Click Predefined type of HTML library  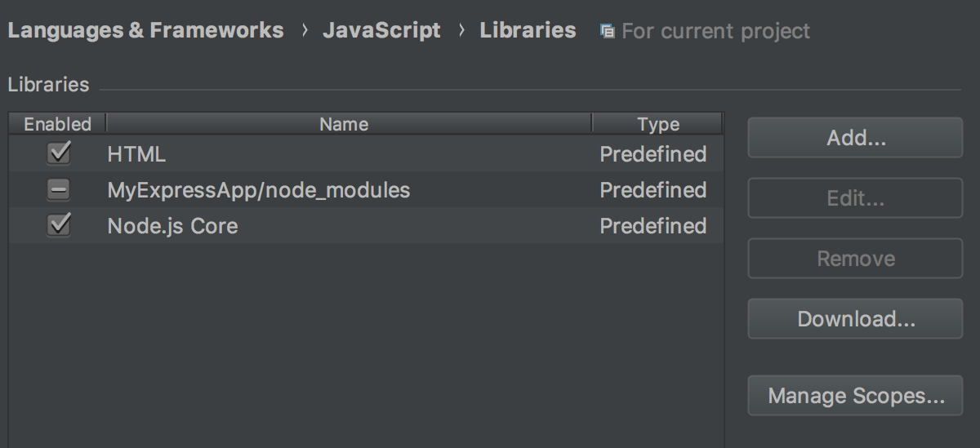pyautogui.click(x=653, y=154)
